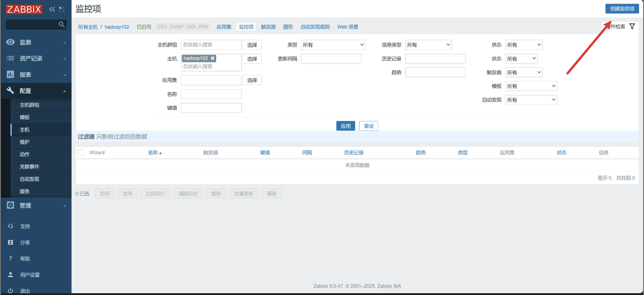Click the 应用 filter button

tap(346, 126)
